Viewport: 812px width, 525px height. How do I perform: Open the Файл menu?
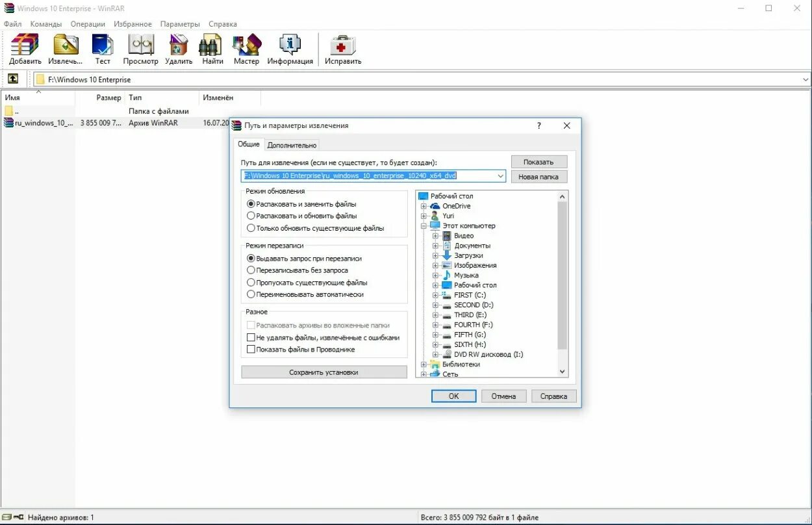12,24
